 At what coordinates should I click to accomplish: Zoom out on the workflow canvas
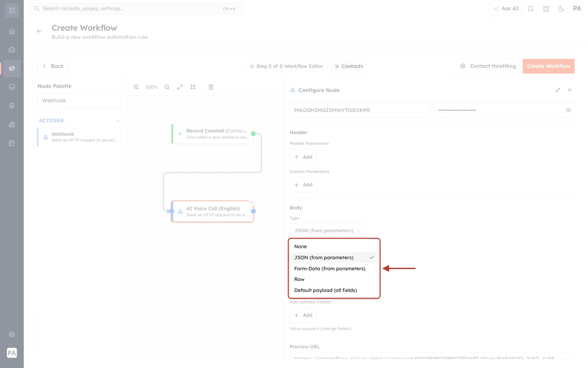(167, 87)
